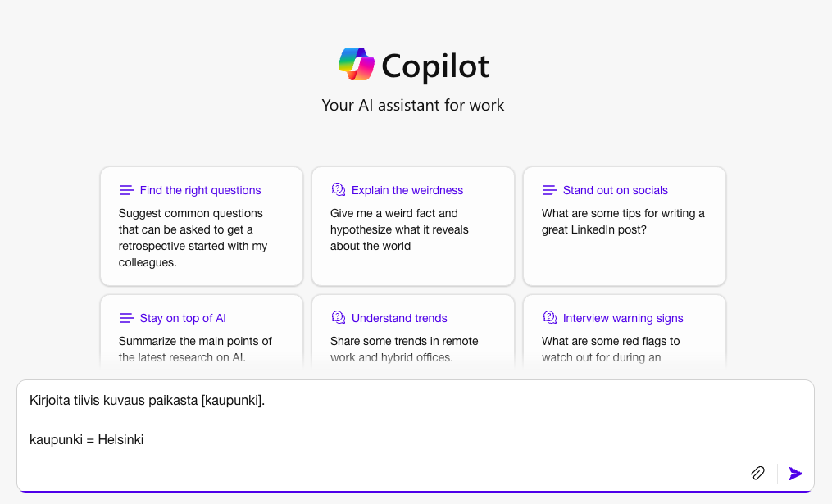Open the Find the right questions title link
832x504 pixels.
click(200, 190)
